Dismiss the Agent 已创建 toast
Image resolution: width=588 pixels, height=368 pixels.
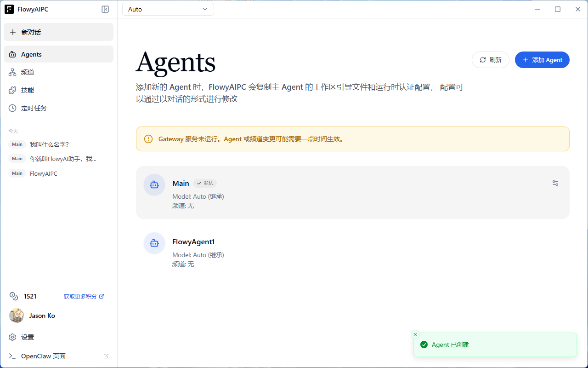tap(415, 334)
